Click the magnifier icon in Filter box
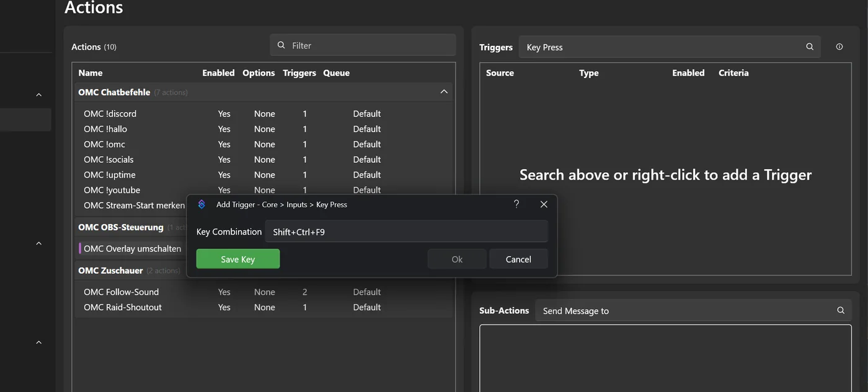The height and width of the screenshot is (392, 868). click(x=281, y=45)
